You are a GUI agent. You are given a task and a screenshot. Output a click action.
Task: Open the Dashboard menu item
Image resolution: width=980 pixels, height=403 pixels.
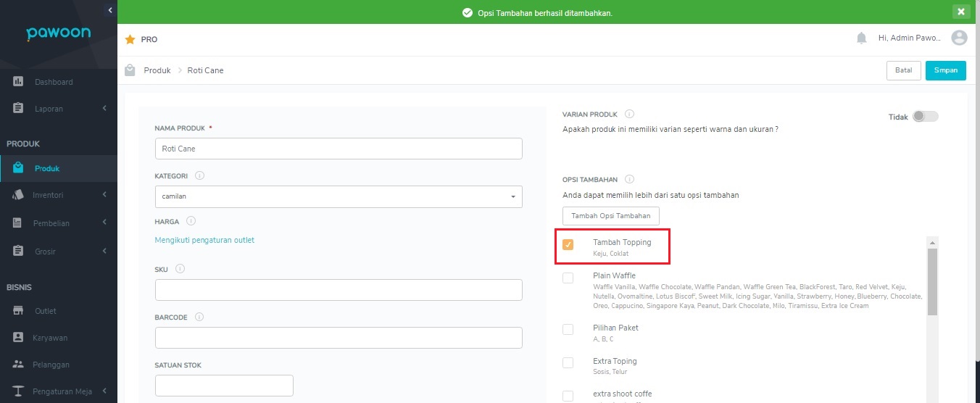point(54,82)
